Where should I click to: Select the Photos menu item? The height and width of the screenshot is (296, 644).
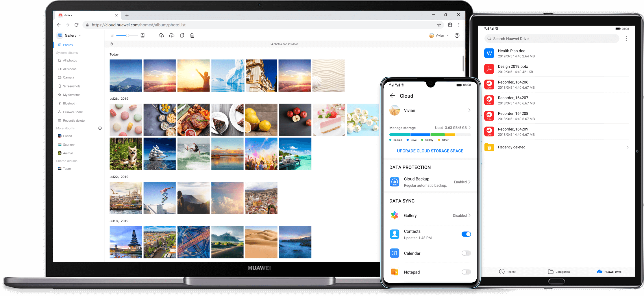67,44
